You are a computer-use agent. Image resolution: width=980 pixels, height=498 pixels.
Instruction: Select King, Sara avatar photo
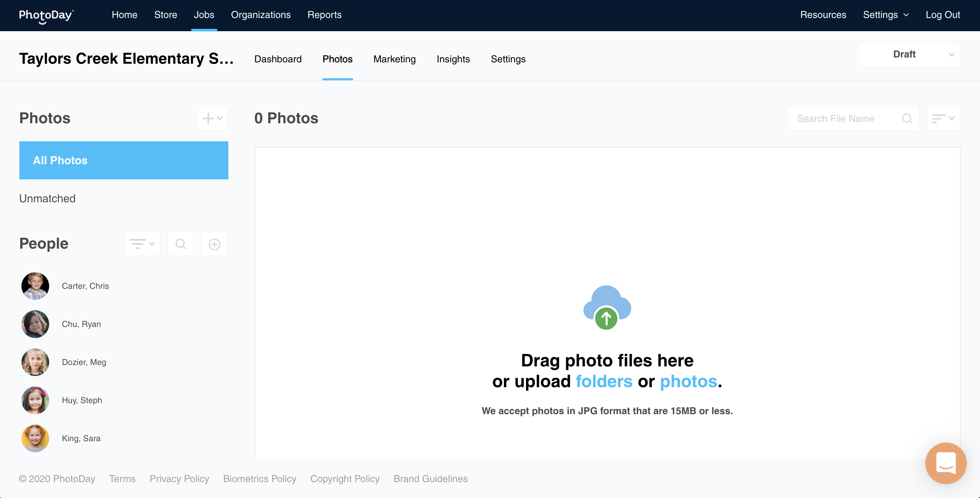35,438
